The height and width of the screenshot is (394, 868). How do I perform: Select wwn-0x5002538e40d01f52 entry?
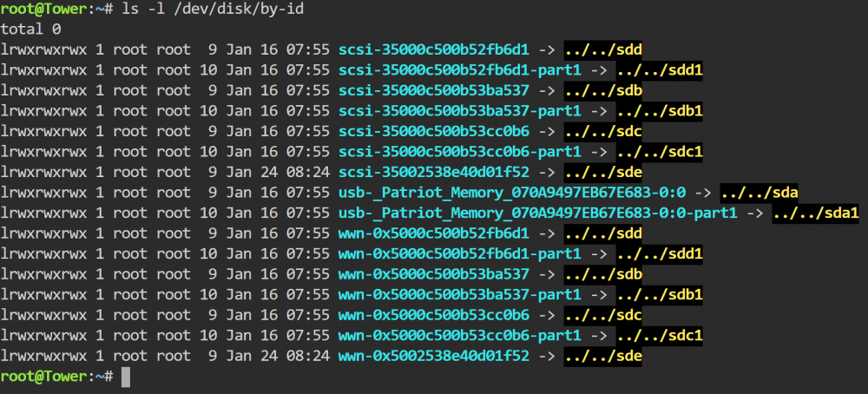(433, 357)
